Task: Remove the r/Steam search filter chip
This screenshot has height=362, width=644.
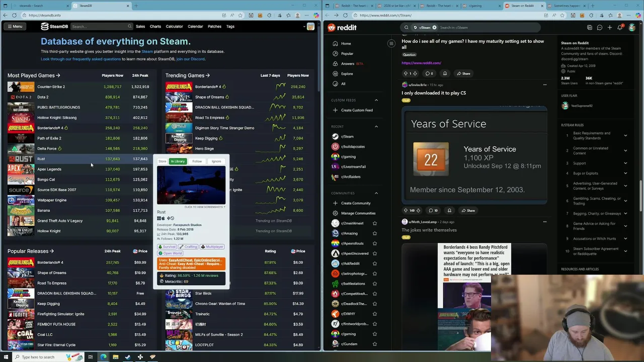Action: [x=434, y=28]
